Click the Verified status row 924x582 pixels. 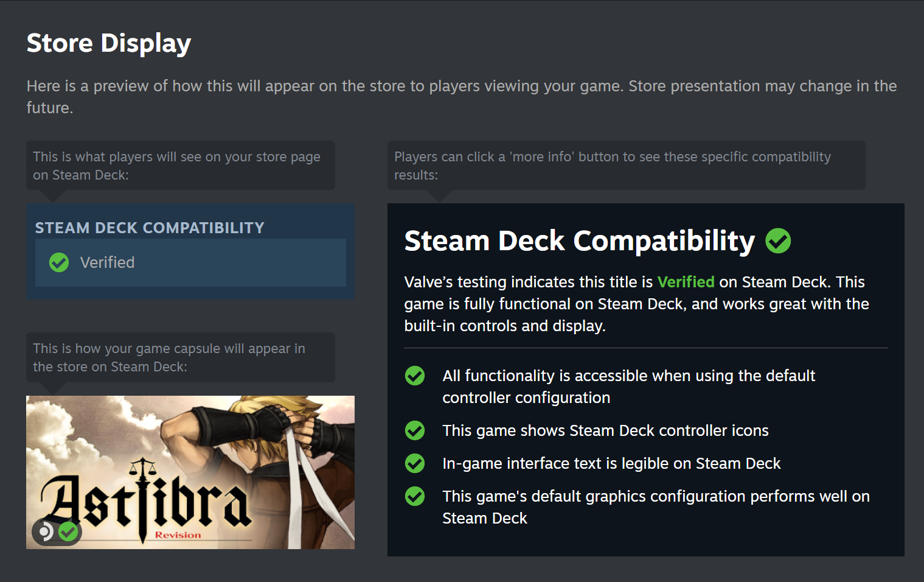coord(190,262)
